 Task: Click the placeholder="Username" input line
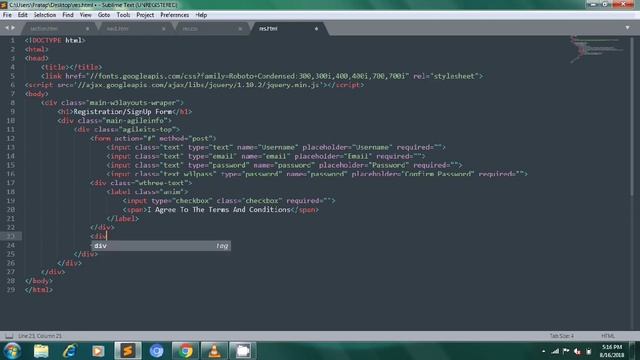[x=276, y=147]
